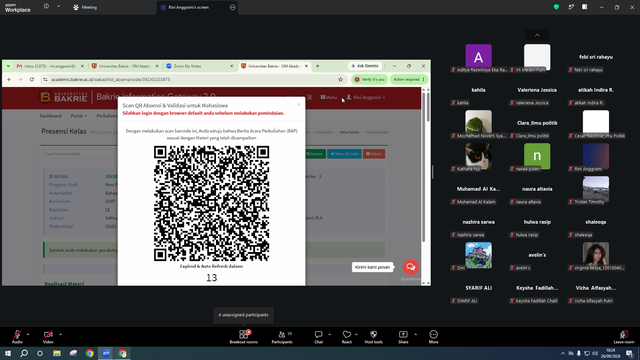
Task: Click the green n avatar of nailaa puteri
Action: click(x=537, y=156)
